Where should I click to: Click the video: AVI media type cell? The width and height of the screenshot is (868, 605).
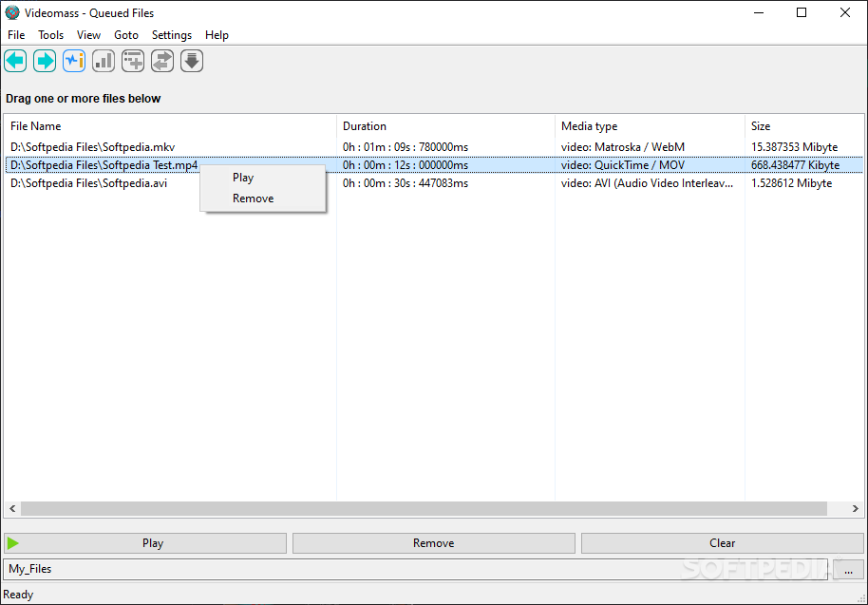pyautogui.click(x=647, y=183)
